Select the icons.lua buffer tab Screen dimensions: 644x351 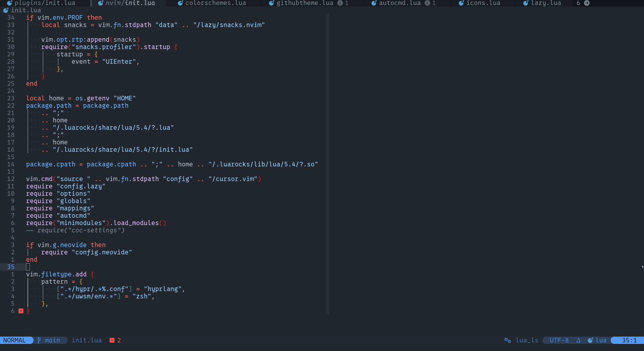click(483, 3)
